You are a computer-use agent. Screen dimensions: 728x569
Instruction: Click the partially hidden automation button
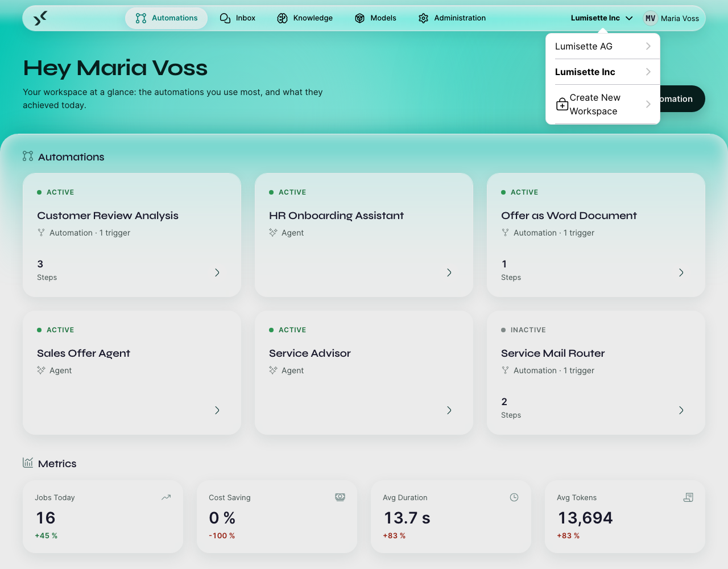click(x=682, y=99)
